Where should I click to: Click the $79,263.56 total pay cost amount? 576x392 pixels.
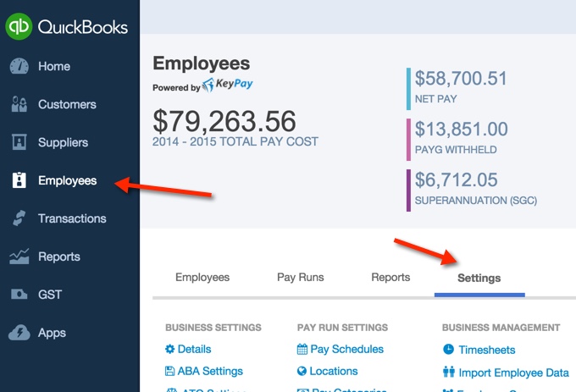[224, 121]
